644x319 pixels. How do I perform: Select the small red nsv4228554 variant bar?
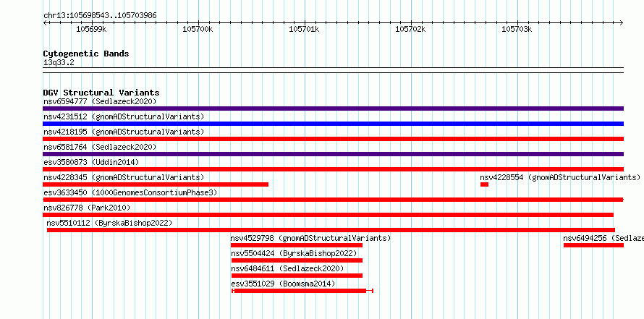(484, 184)
